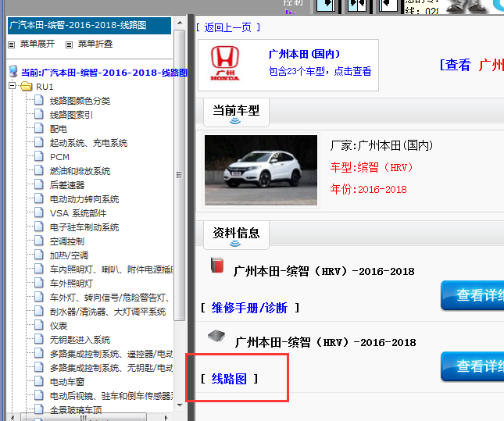Open the 线路图 link

point(229,379)
